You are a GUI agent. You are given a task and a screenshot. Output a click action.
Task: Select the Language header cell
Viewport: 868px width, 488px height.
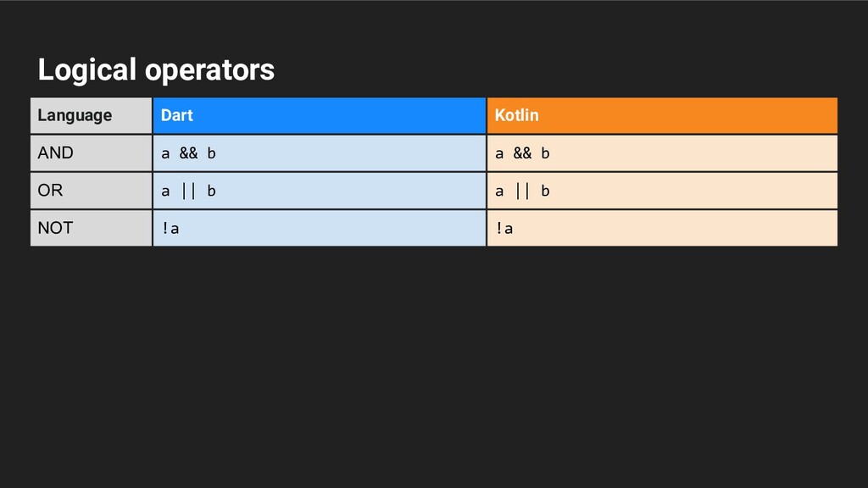(92, 115)
